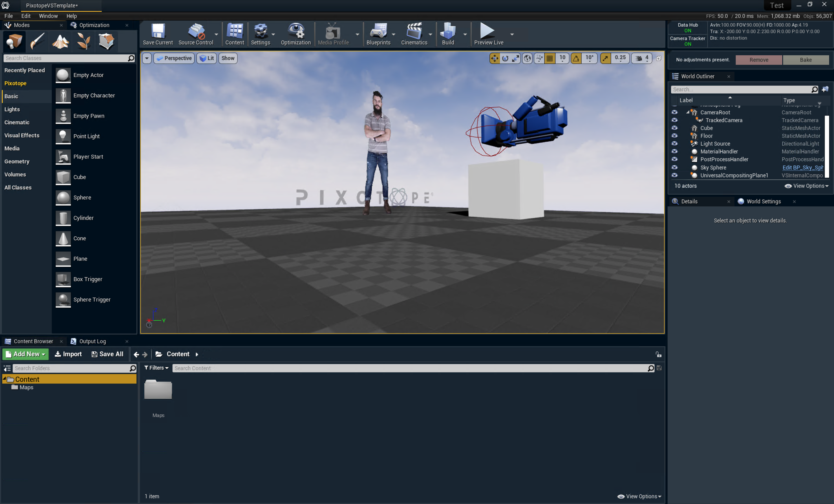Image resolution: width=834 pixels, height=504 pixels.
Task: Open the Window menu
Action: (x=48, y=16)
